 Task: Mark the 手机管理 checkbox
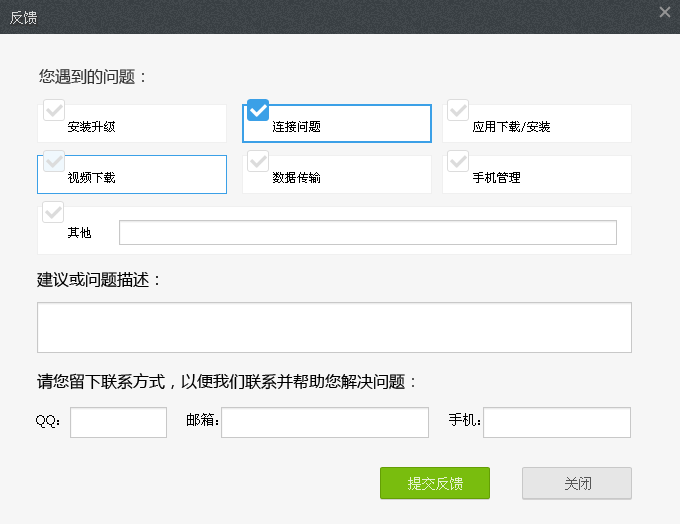(x=458, y=161)
